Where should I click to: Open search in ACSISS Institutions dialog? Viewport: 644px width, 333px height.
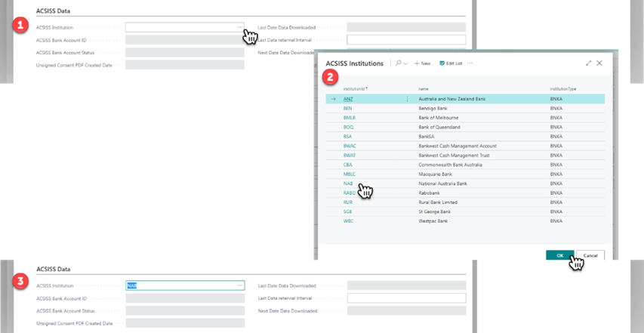click(x=399, y=63)
